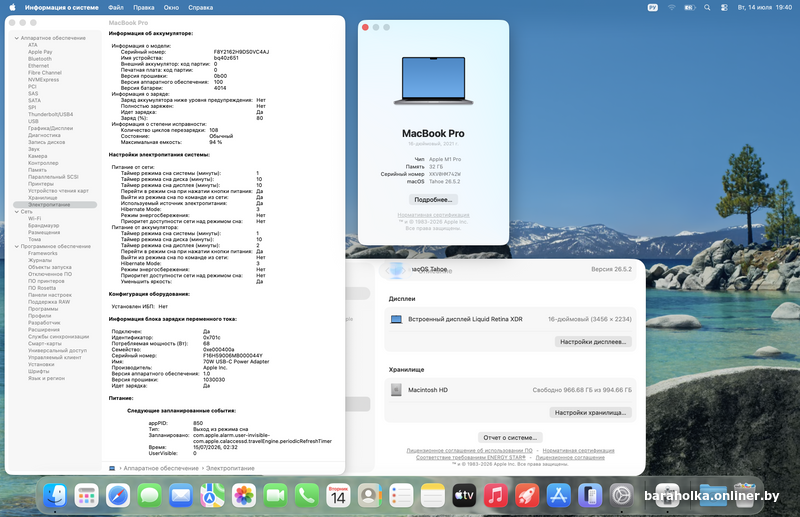Select Программы in the software list

[43, 309]
